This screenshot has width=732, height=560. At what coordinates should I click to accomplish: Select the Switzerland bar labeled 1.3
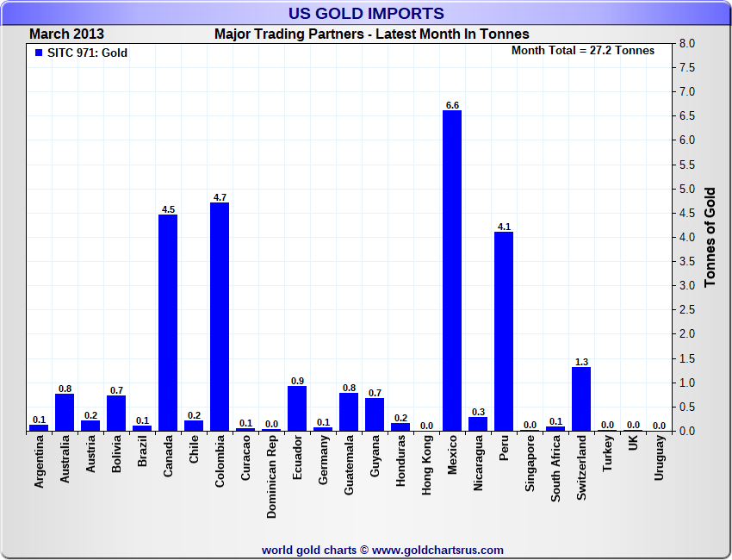tap(581, 399)
